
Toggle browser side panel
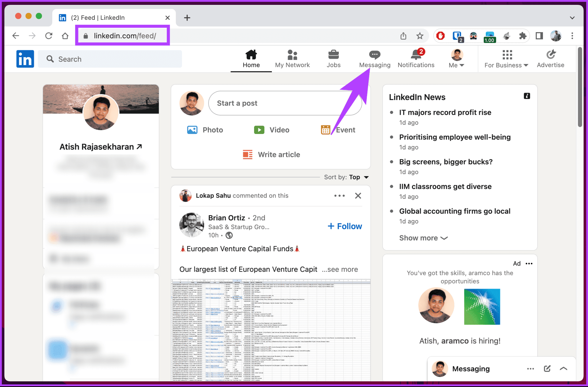(x=539, y=36)
